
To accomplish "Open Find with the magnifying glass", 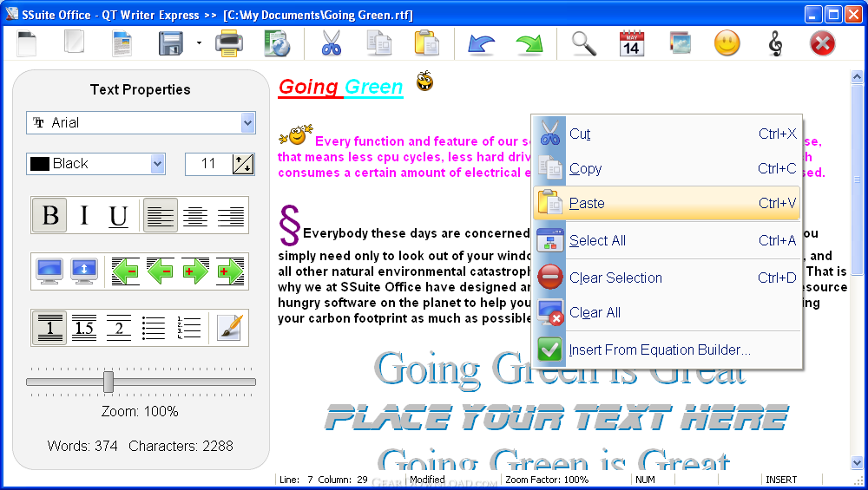I will click(584, 43).
